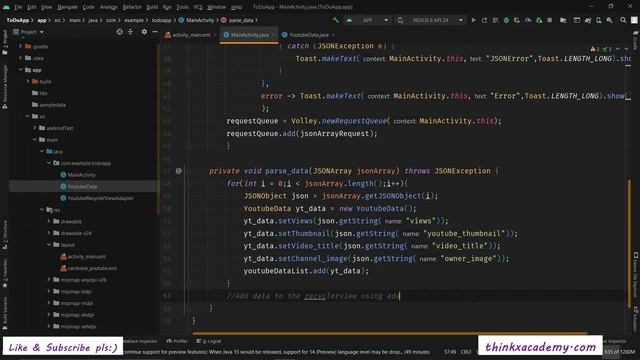This screenshot has width=640, height=360.
Task: Expand the mipmap-hdpi folder
Action: [x=49, y=291]
